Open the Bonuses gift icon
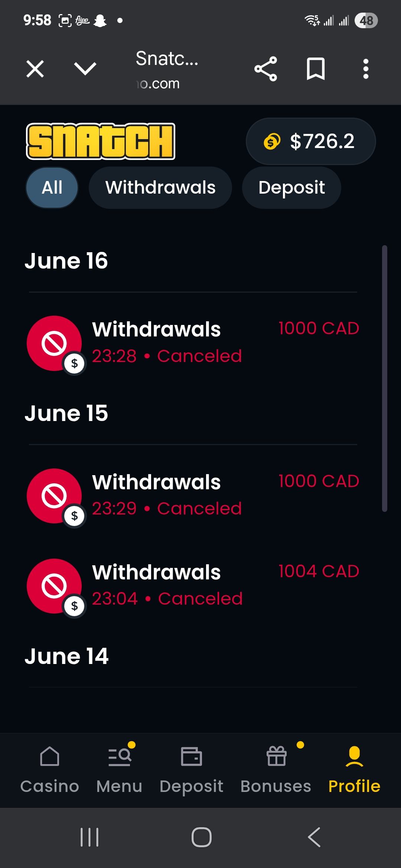The width and height of the screenshot is (401, 868). point(276,757)
